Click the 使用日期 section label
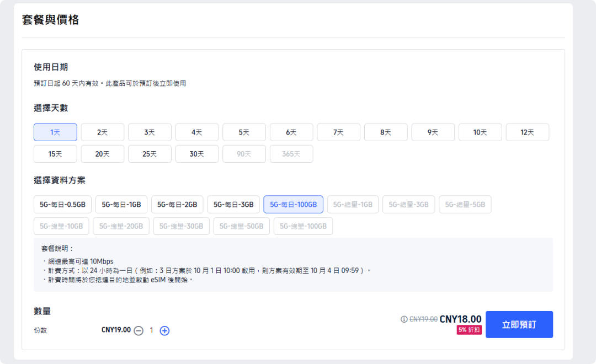This screenshot has width=596, height=364. (x=51, y=67)
